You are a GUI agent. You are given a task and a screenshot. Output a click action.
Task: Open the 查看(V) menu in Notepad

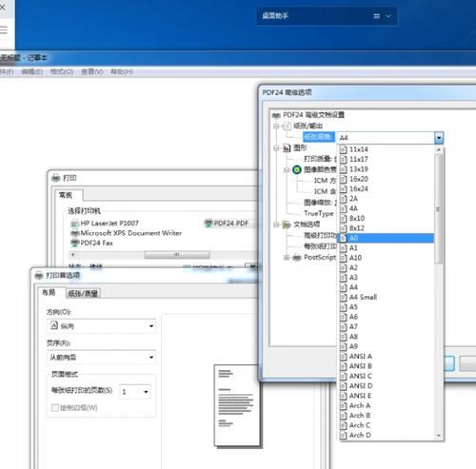point(92,72)
